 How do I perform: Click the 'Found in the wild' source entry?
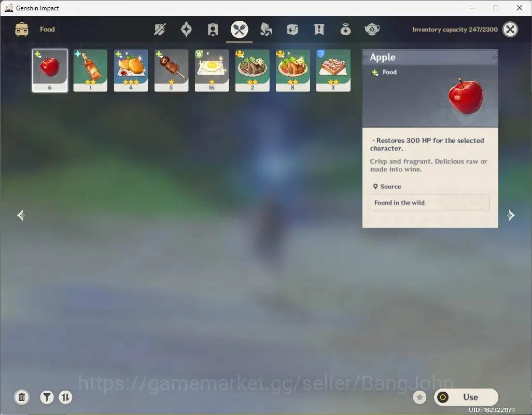[430, 203]
